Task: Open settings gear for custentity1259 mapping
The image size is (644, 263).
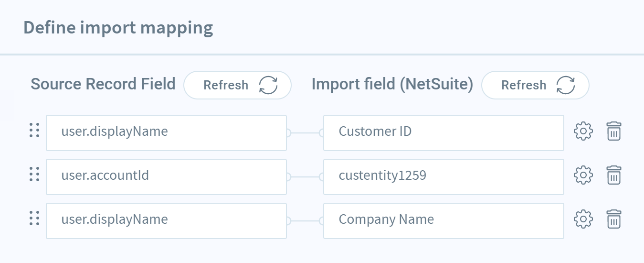Action: [583, 175]
